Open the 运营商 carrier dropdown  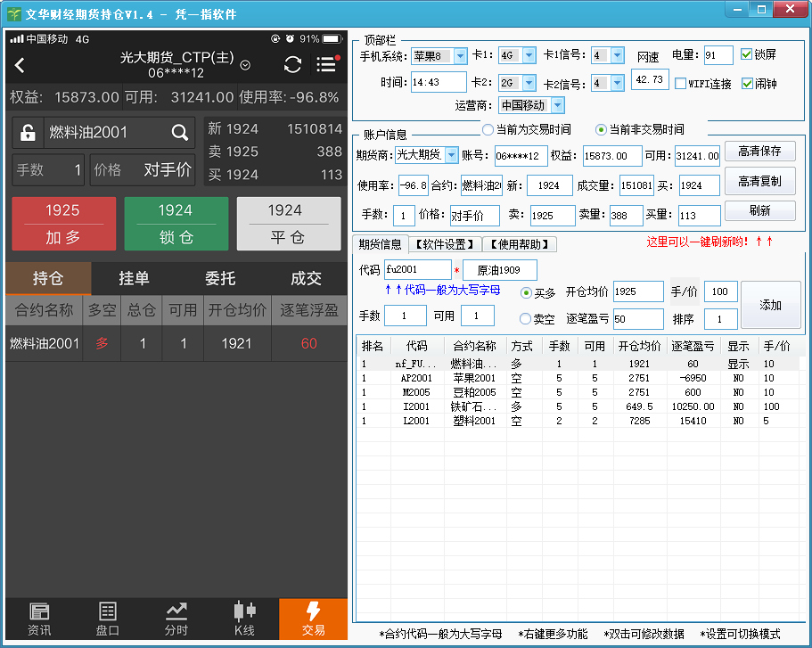coord(557,105)
